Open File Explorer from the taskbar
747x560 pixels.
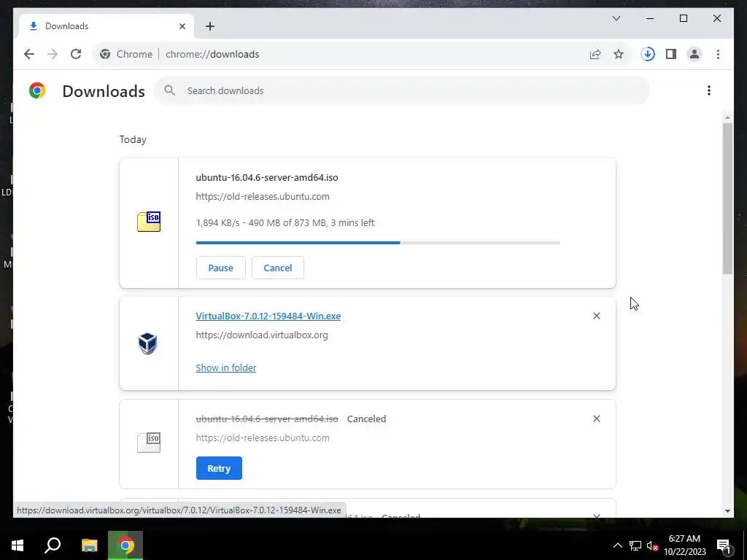(x=89, y=545)
